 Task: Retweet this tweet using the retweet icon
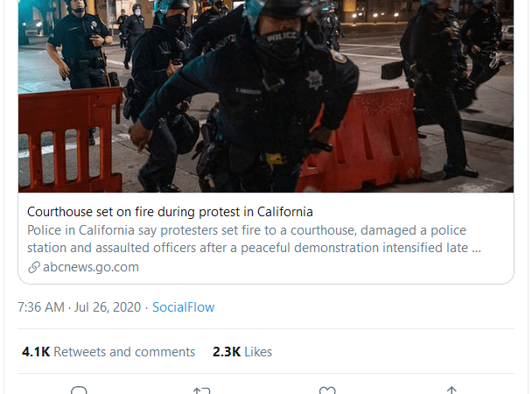coord(202,390)
